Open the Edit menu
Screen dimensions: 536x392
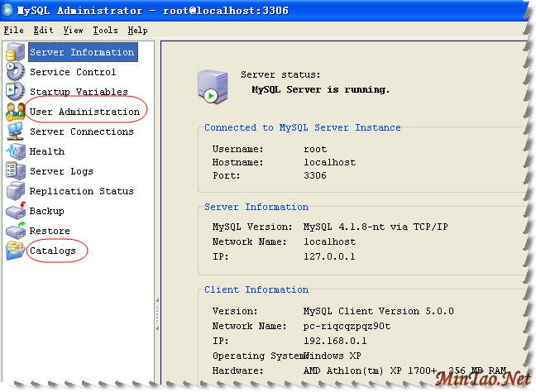(x=43, y=30)
